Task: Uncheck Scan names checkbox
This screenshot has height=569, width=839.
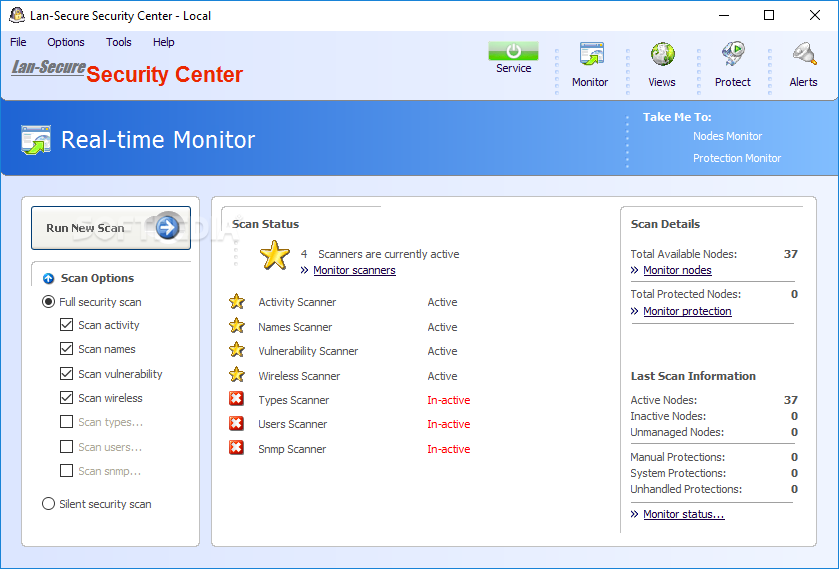Action: [x=66, y=348]
